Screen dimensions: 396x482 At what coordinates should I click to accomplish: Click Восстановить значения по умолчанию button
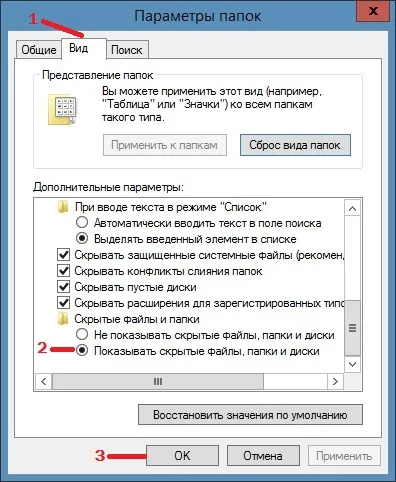click(250, 415)
